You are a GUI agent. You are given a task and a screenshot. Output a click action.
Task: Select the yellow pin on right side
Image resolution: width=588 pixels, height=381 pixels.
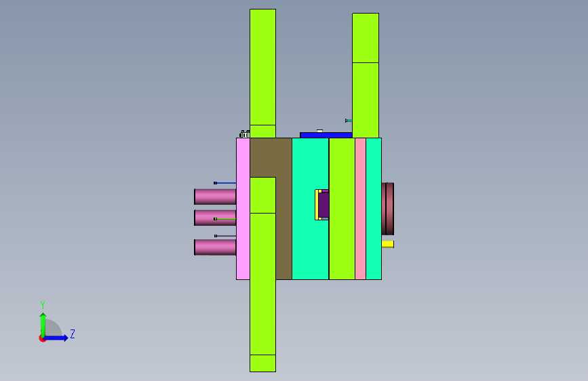point(388,244)
